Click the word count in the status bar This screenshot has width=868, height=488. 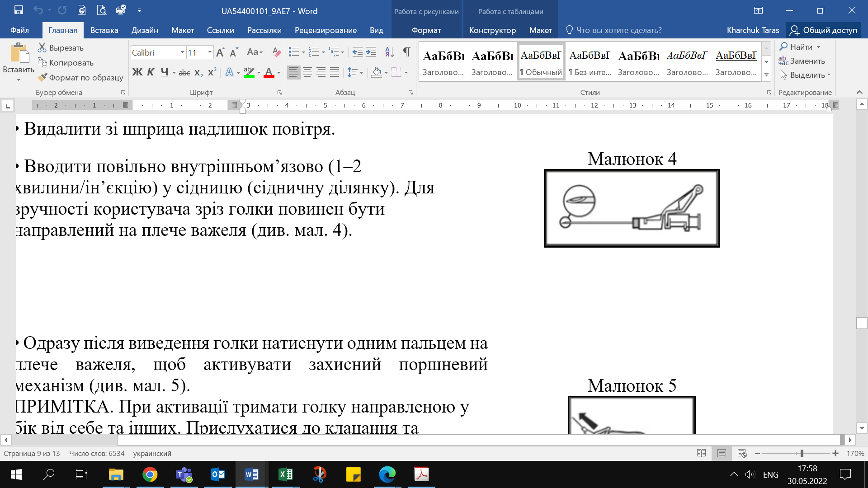tap(96, 453)
